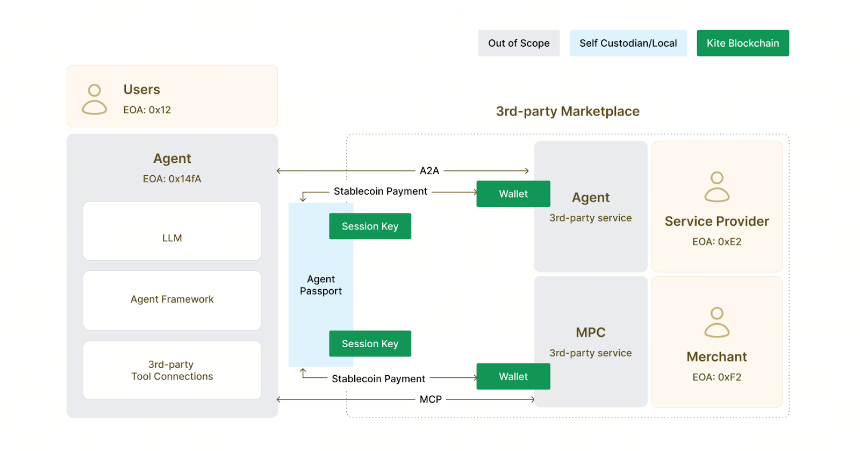The image size is (860, 451).
Task: Click the Agent EOA: 0x14fA heading
Action: (172, 168)
